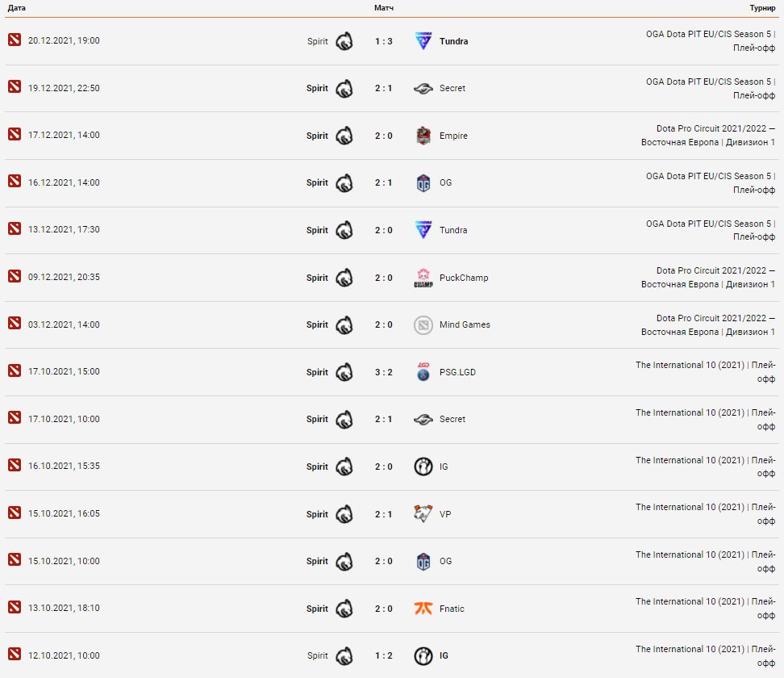Click the Турнир column header
The height and width of the screenshot is (678, 784).
pos(762,8)
